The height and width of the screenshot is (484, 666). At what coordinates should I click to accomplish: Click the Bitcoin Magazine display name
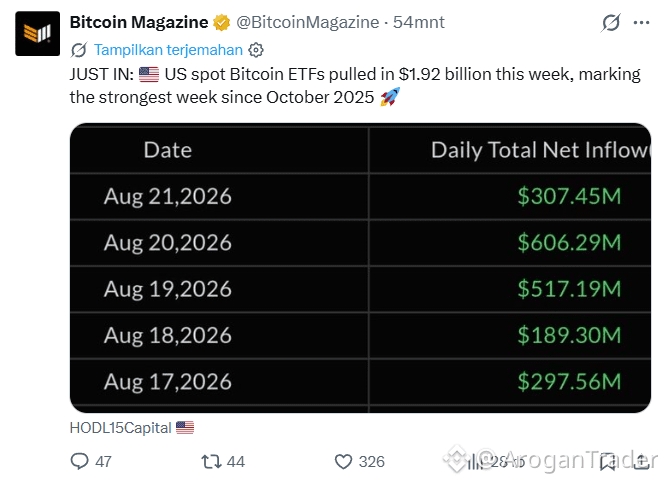[x=139, y=23]
